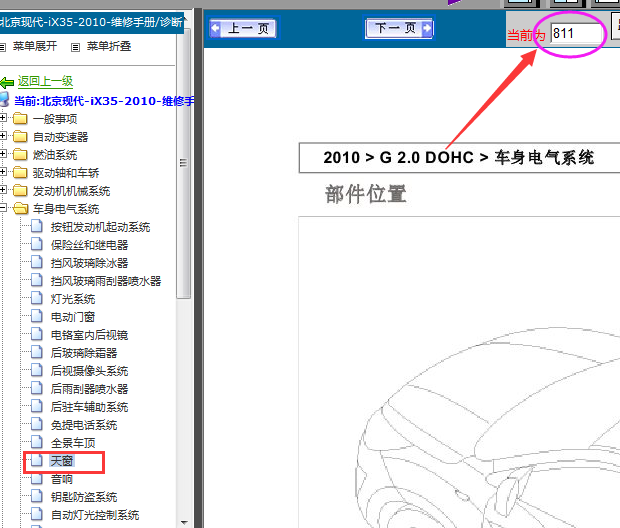This screenshot has height=528, width=620.
Task: Open the 电动门窗 document
Action: (73, 317)
